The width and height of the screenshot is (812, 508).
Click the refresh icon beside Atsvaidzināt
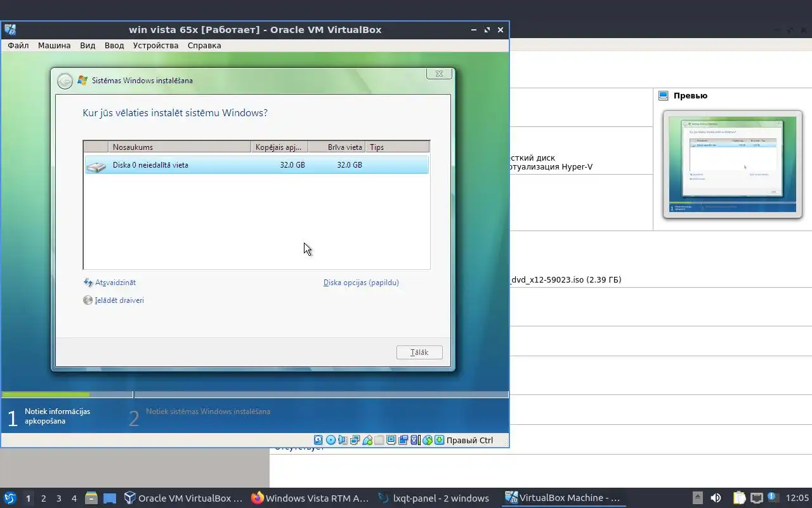(x=88, y=283)
